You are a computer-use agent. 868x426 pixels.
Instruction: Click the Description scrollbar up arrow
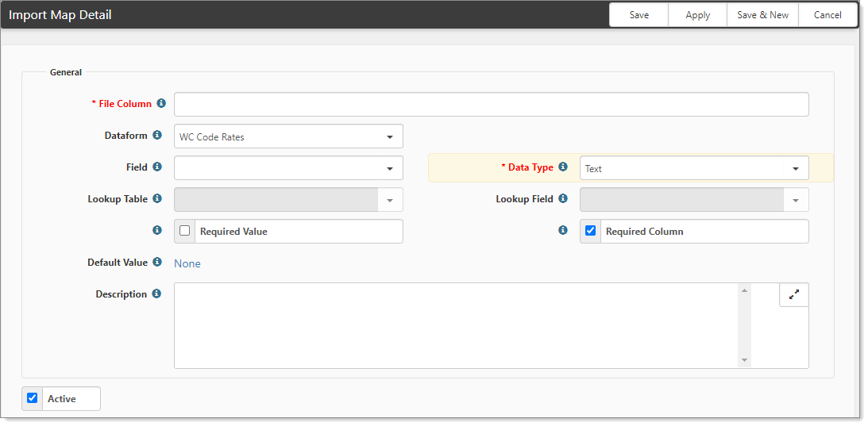(745, 290)
